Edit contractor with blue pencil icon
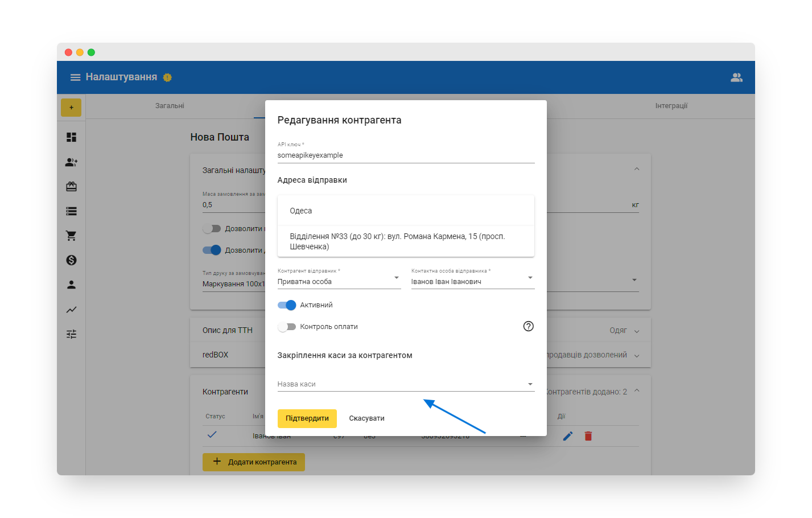The width and height of the screenshot is (812, 518). [x=567, y=436]
